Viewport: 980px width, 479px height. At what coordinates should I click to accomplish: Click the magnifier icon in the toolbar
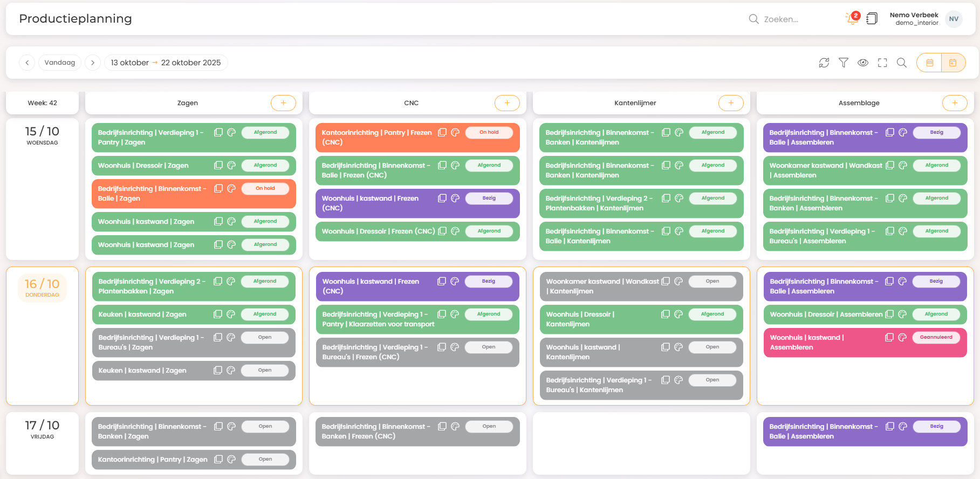(x=901, y=63)
